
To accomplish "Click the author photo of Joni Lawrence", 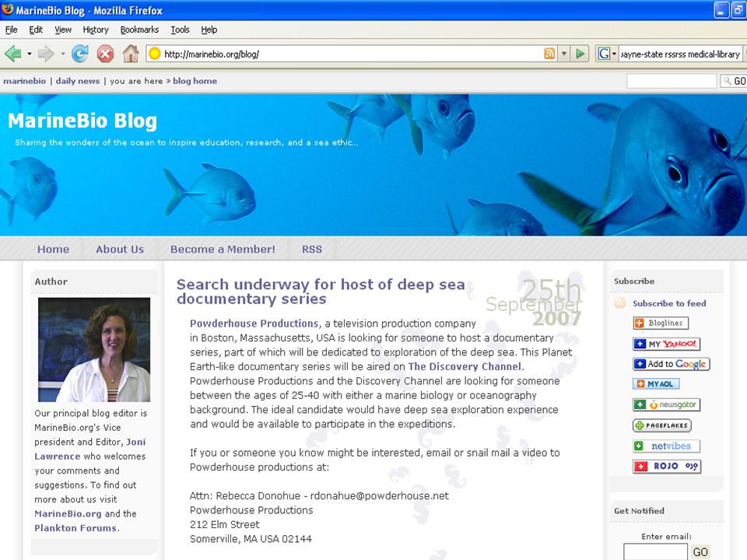I will click(x=94, y=349).
